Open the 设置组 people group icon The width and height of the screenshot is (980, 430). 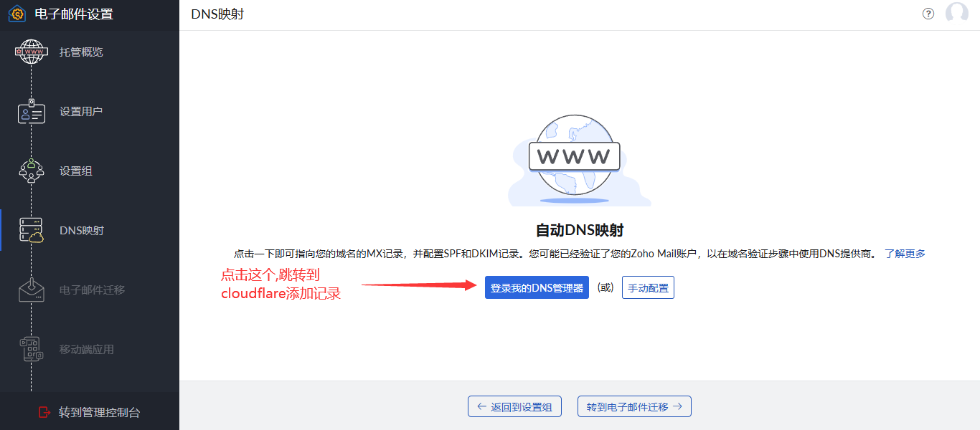click(31, 171)
